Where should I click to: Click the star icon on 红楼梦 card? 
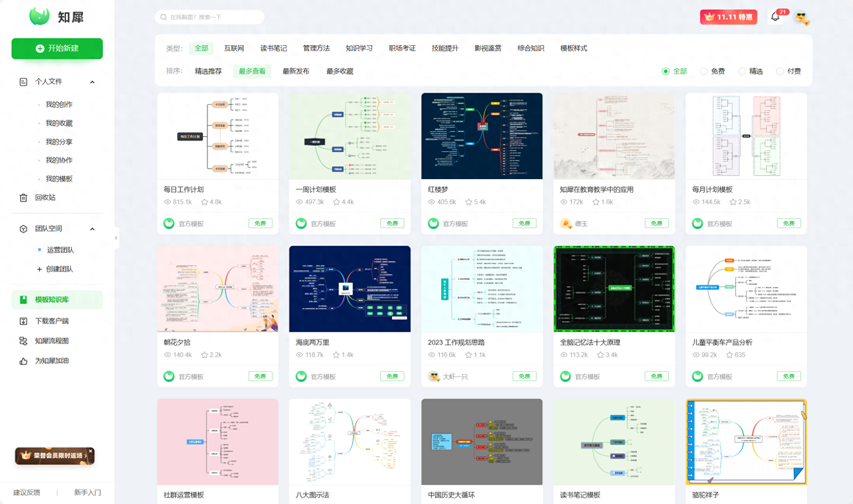469,202
